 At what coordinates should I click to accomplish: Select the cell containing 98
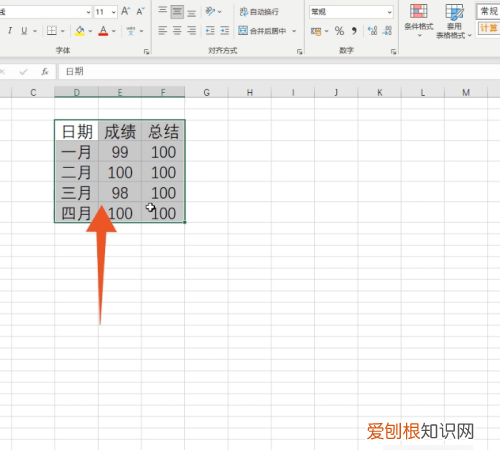[120, 192]
